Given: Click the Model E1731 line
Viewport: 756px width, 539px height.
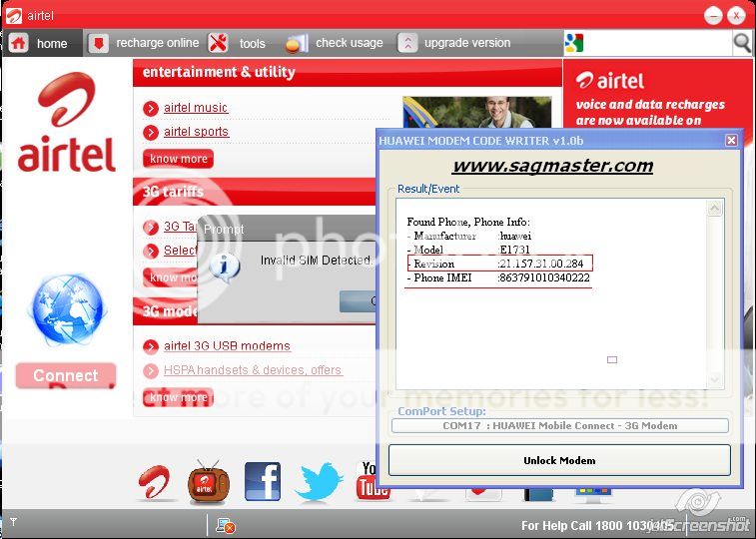Looking at the screenshot, I should pos(468,250).
